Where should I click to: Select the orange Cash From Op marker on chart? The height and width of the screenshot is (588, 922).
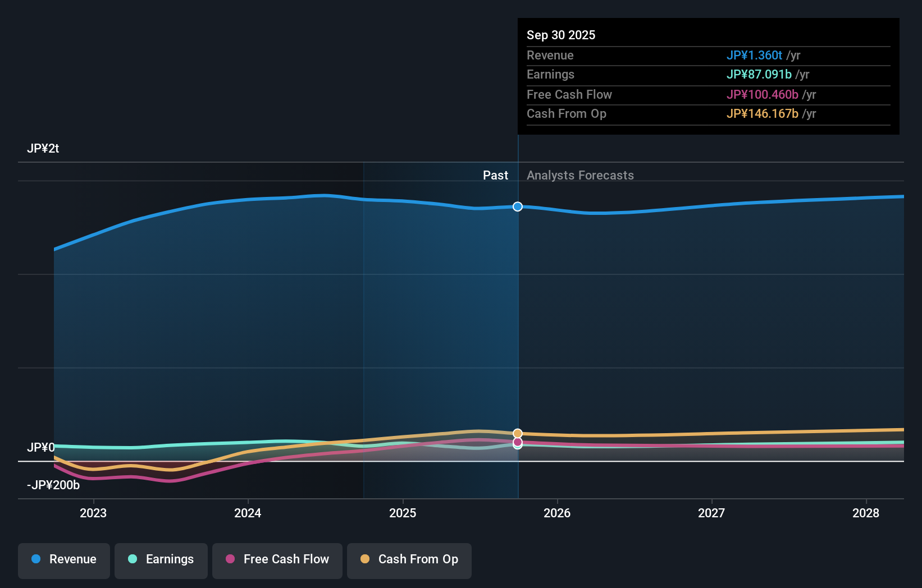pos(517,433)
